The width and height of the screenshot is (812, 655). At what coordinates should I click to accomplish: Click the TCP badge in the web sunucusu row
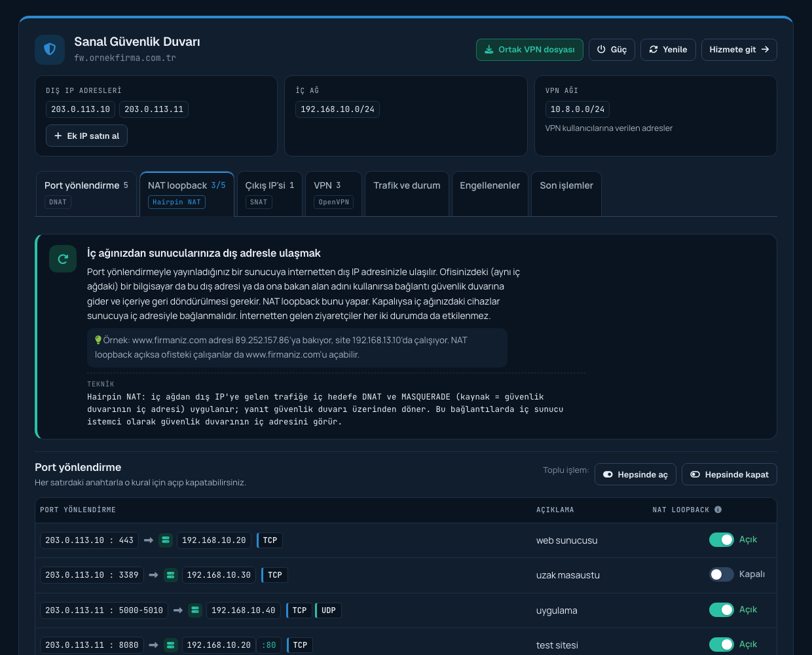pos(270,540)
